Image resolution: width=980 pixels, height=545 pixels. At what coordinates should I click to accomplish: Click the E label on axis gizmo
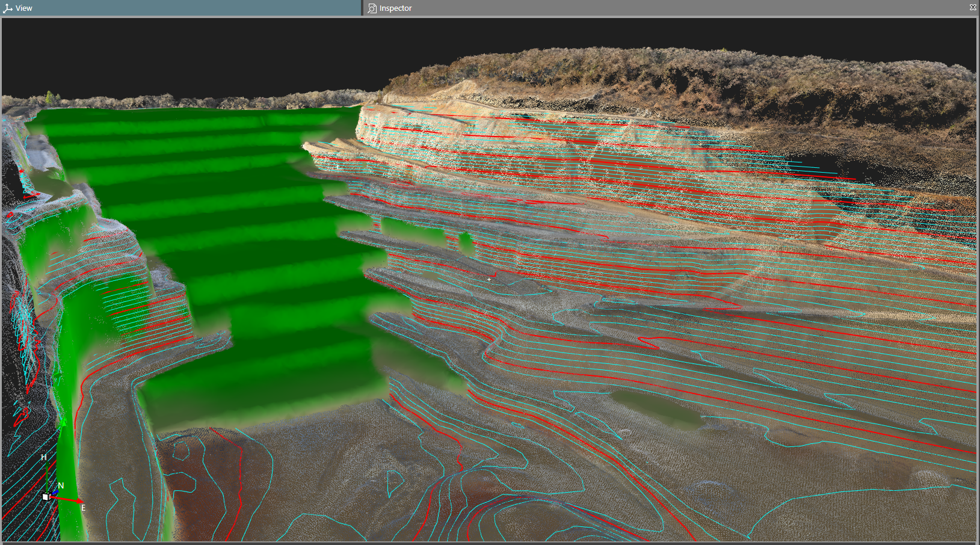tap(83, 508)
